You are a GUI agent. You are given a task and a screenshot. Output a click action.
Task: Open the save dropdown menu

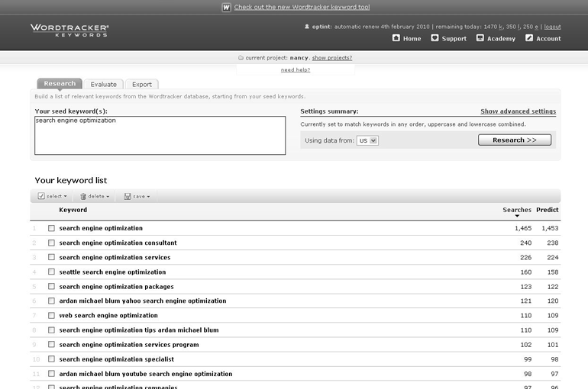click(137, 196)
